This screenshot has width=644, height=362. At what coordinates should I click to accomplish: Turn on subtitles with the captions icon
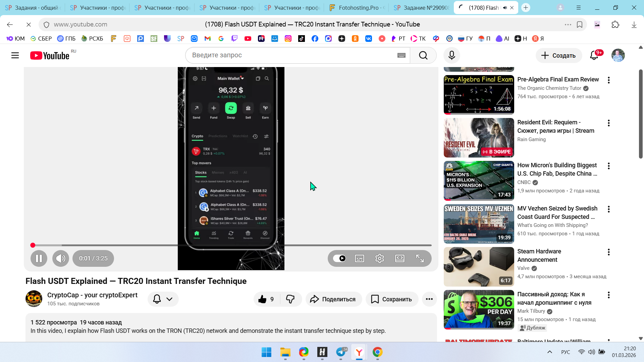(x=360, y=258)
